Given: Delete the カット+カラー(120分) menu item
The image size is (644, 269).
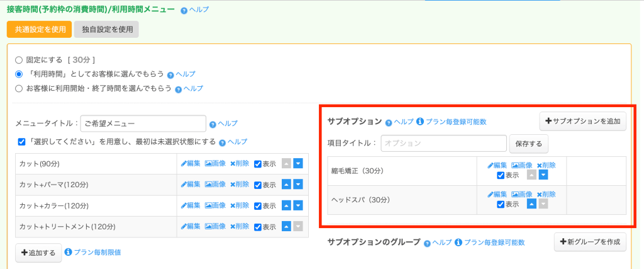Looking at the screenshot, I should point(240,205).
